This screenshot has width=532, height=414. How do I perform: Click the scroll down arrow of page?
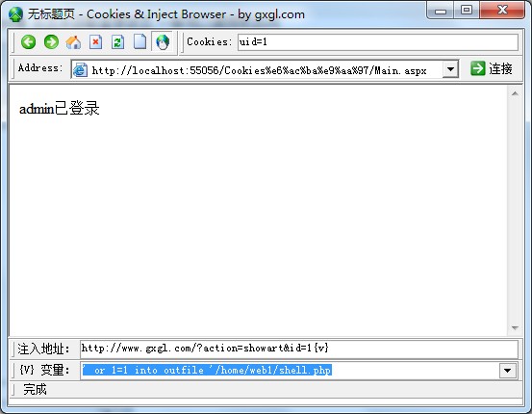coord(515,327)
